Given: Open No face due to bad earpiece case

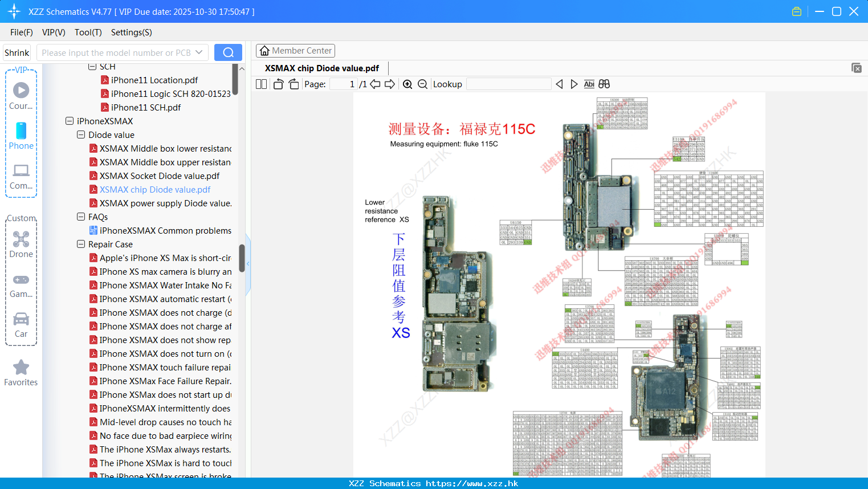Looking at the screenshot, I should point(161,435).
